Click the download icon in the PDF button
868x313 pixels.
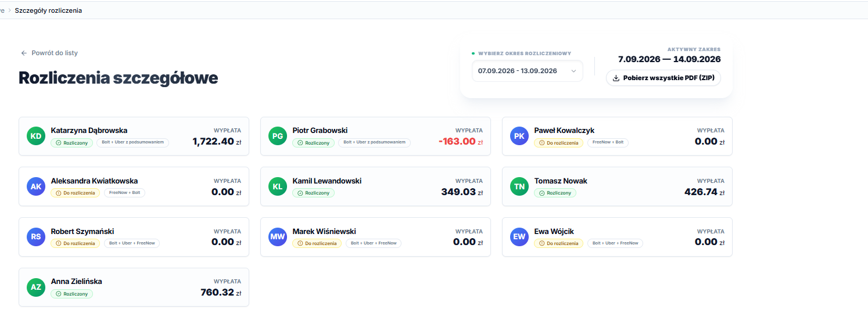(616, 78)
